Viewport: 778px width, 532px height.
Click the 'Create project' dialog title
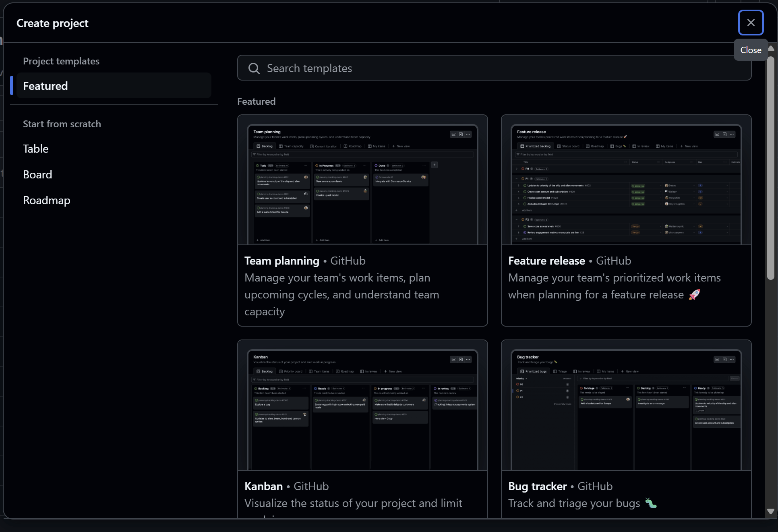point(52,23)
